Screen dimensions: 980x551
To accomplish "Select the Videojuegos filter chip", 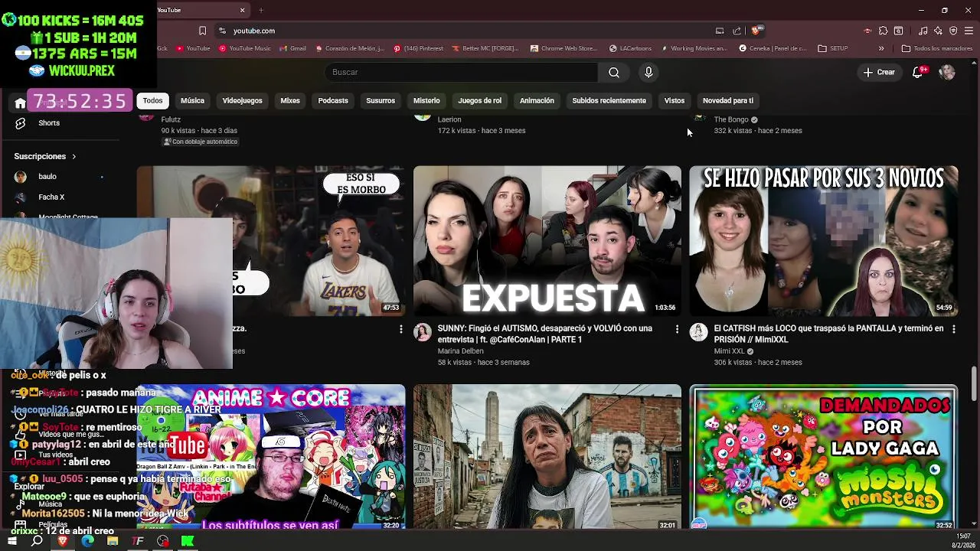I will coord(242,100).
